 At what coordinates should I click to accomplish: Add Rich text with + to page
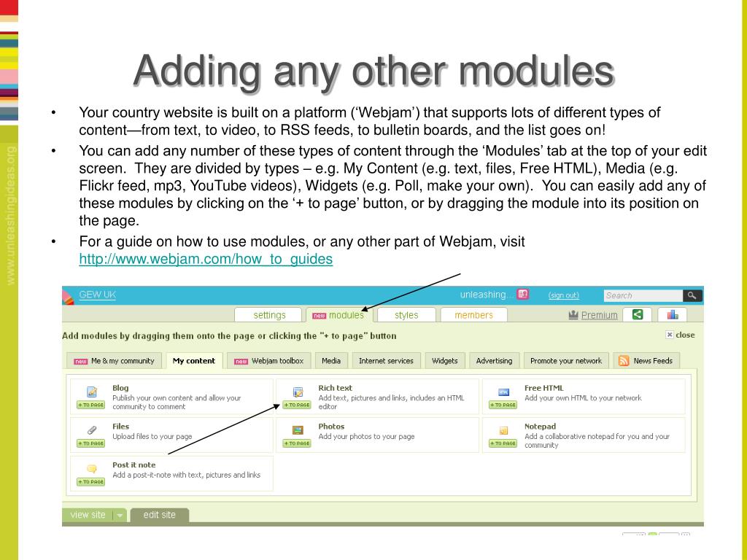tap(298, 405)
